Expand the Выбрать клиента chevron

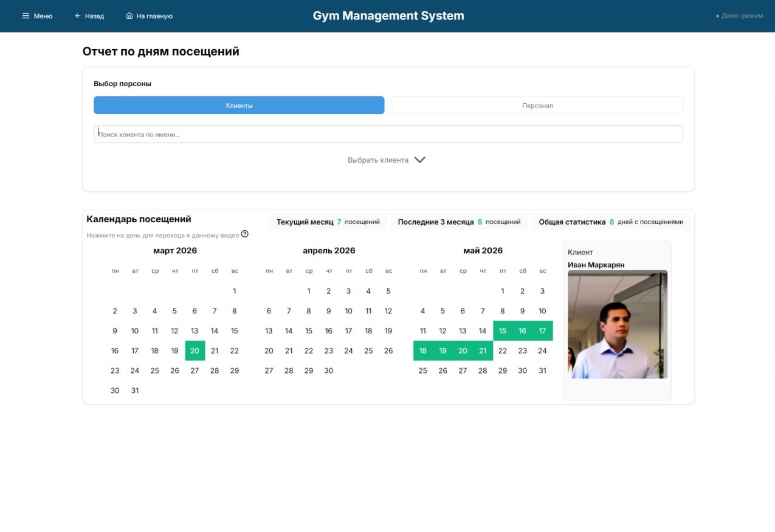pyautogui.click(x=419, y=160)
